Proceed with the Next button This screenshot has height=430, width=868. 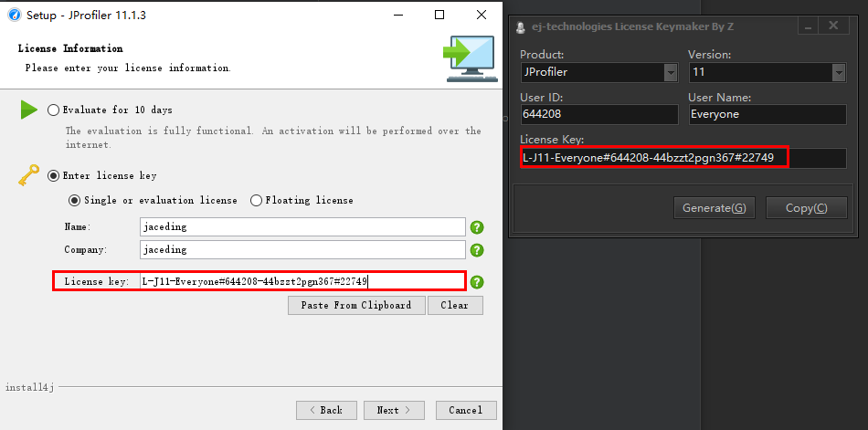pos(394,410)
